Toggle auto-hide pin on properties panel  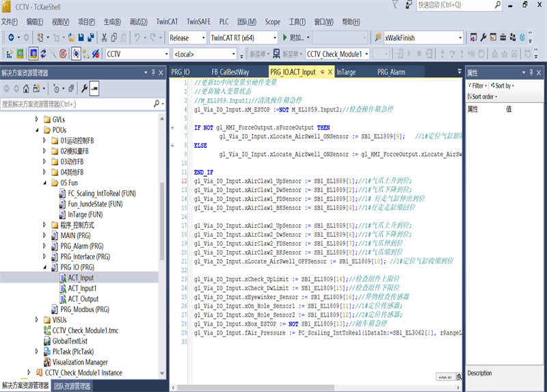[533, 72]
